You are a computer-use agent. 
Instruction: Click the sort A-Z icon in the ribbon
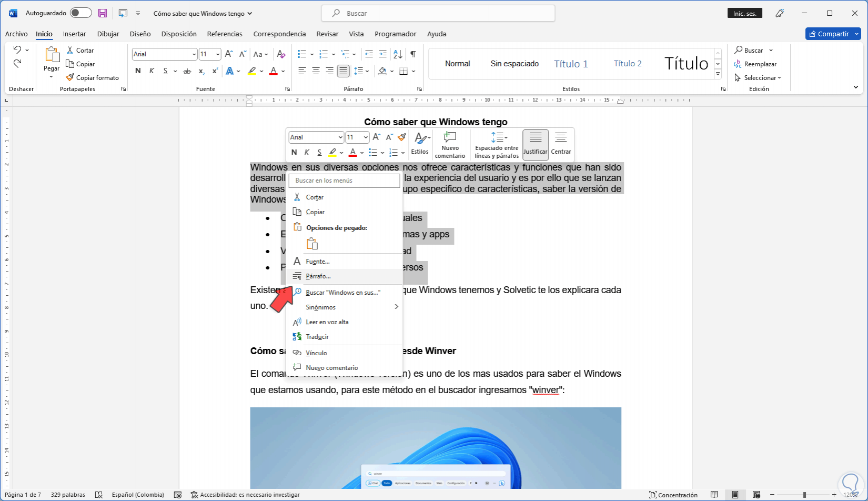tap(398, 54)
